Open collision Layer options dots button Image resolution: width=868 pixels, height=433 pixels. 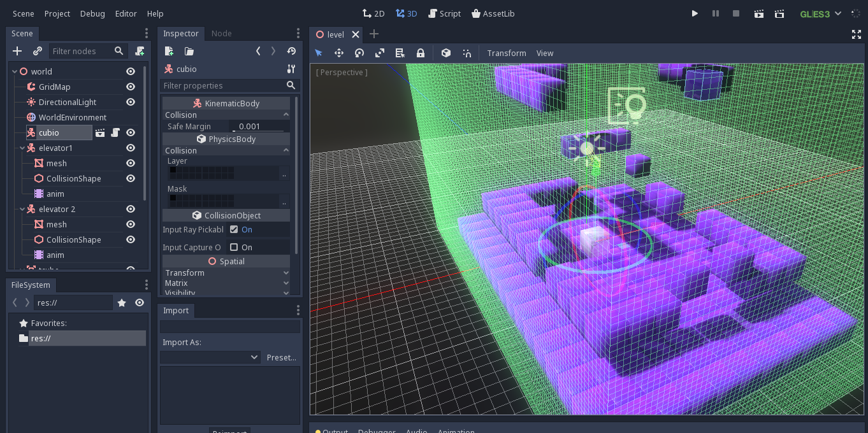click(284, 173)
